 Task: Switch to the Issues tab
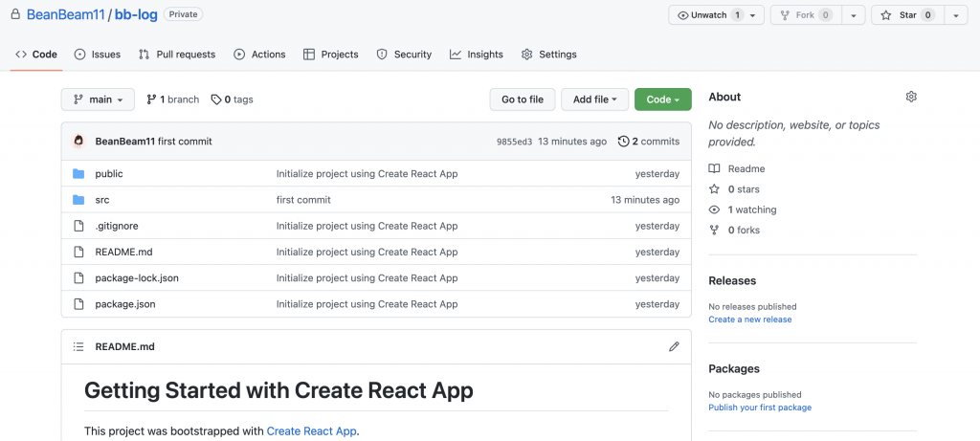[98, 55]
